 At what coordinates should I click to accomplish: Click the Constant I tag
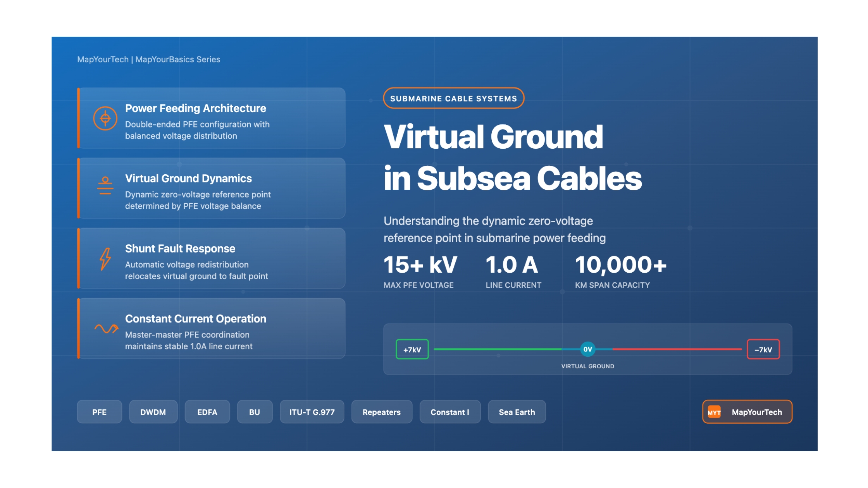(x=450, y=412)
